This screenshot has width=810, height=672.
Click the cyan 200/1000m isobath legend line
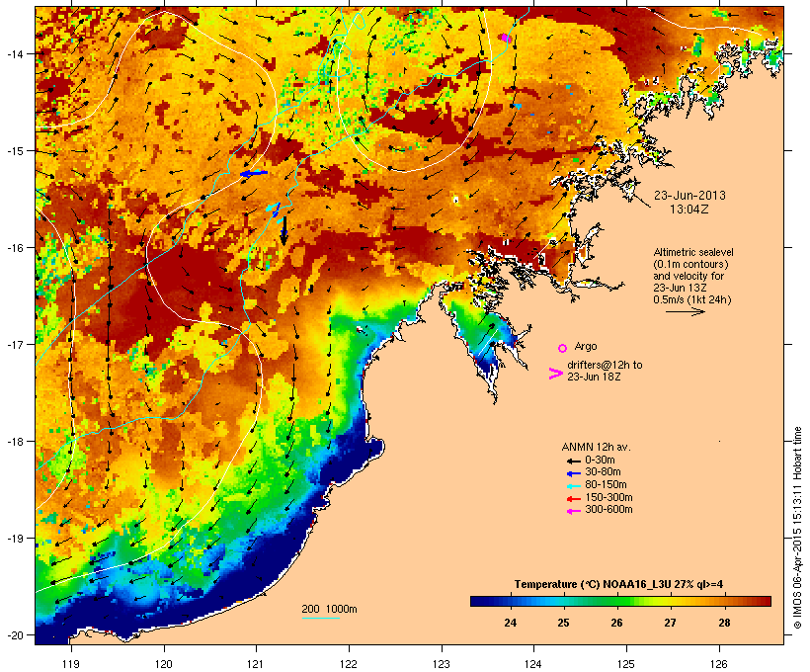point(321,618)
